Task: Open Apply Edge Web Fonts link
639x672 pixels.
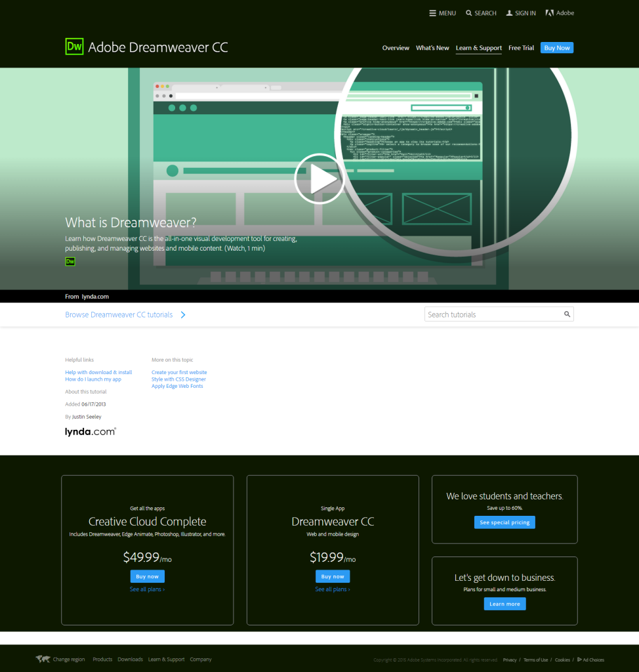Action: [x=177, y=386]
